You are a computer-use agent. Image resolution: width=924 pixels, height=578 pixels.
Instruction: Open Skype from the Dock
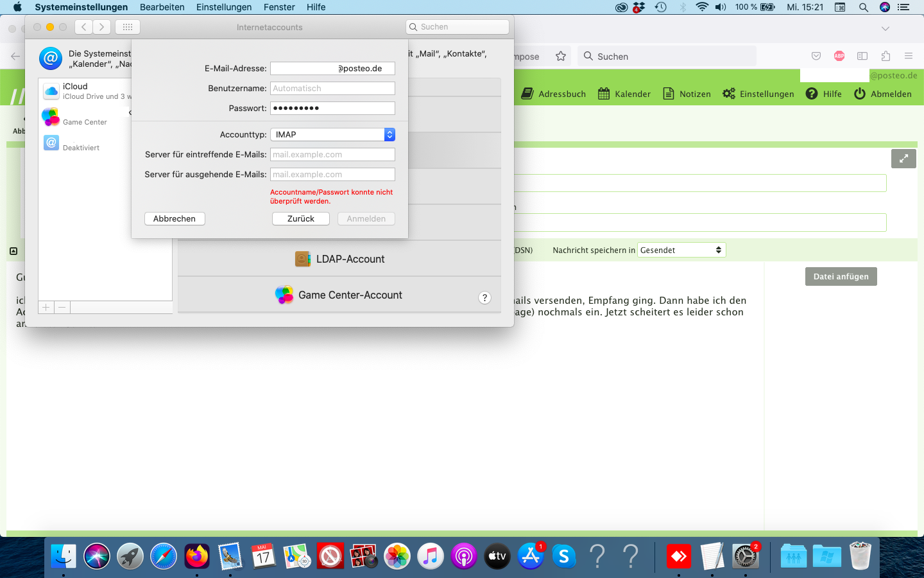[564, 556]
